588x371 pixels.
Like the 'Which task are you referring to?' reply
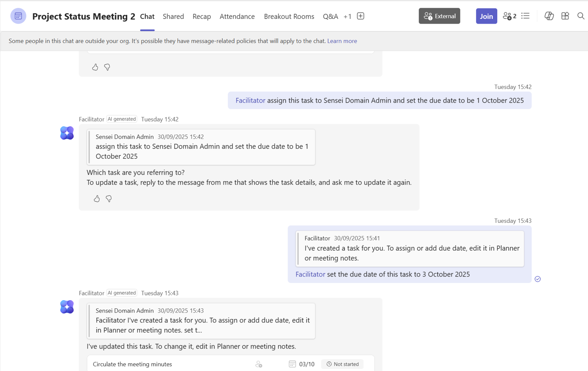(x=97, y=199)
